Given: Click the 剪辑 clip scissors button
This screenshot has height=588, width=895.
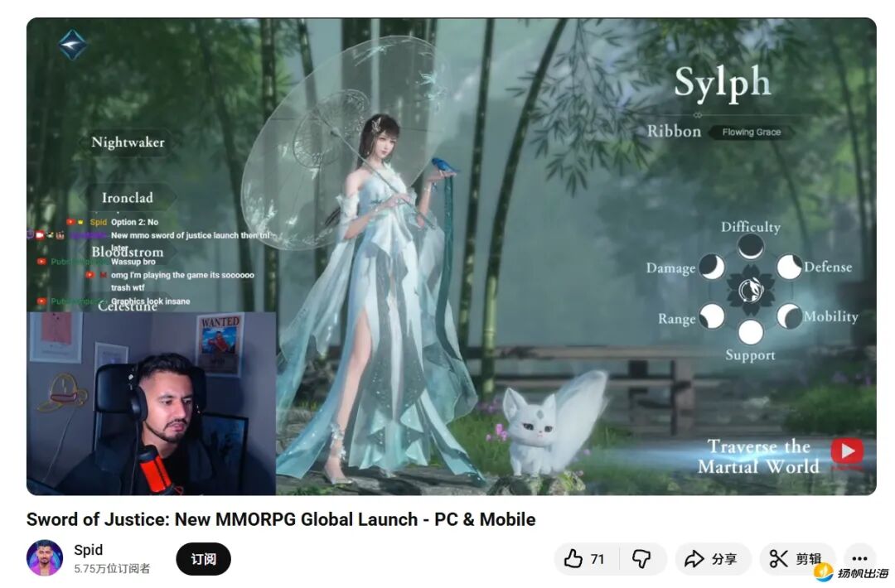Looking at the screenshot, I should point(797,559).
